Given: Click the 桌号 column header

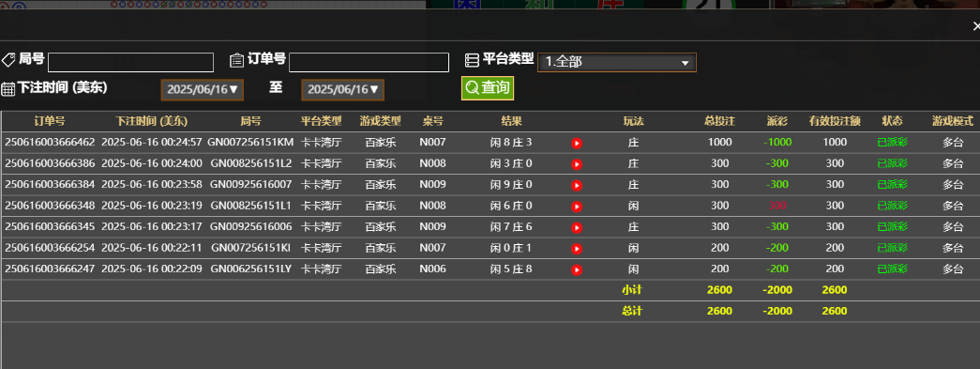Looking at the screenshot, I should [x=432, y=121].
